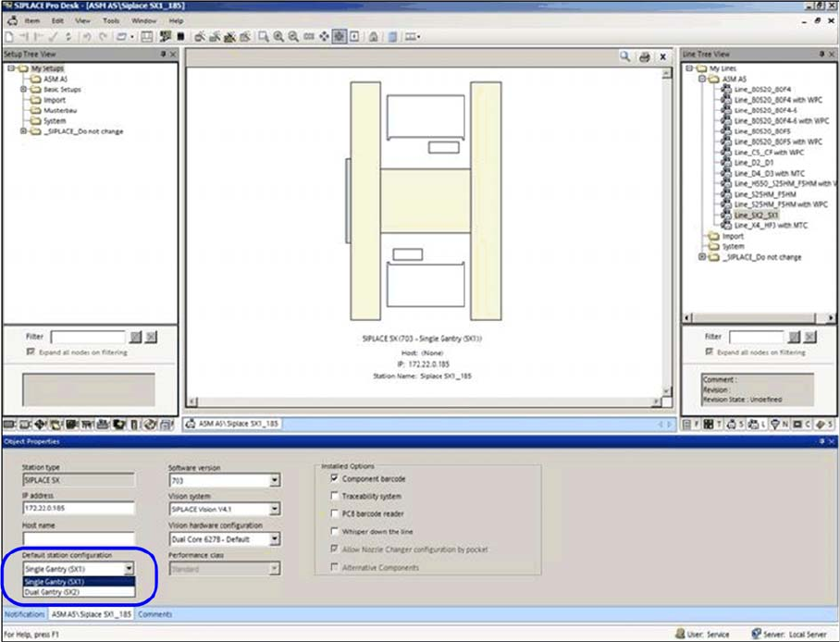This screenshot has width=840, height=642.
Task: Click Setup Tree View Filter text box
Action: click(x=89, y=337)
